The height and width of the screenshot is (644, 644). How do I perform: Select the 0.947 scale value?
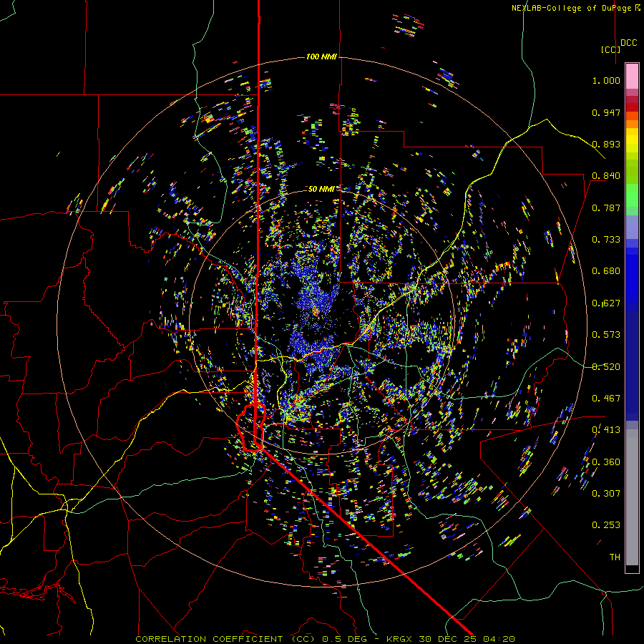[606, 112]
